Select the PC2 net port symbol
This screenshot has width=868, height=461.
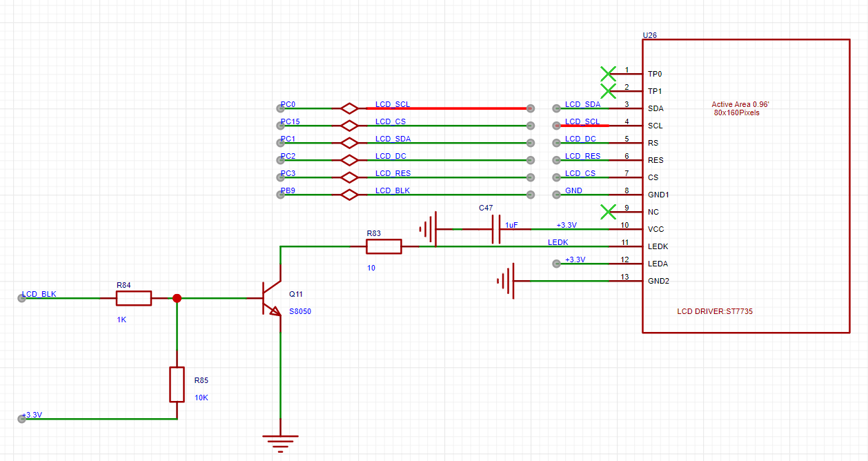350,160
